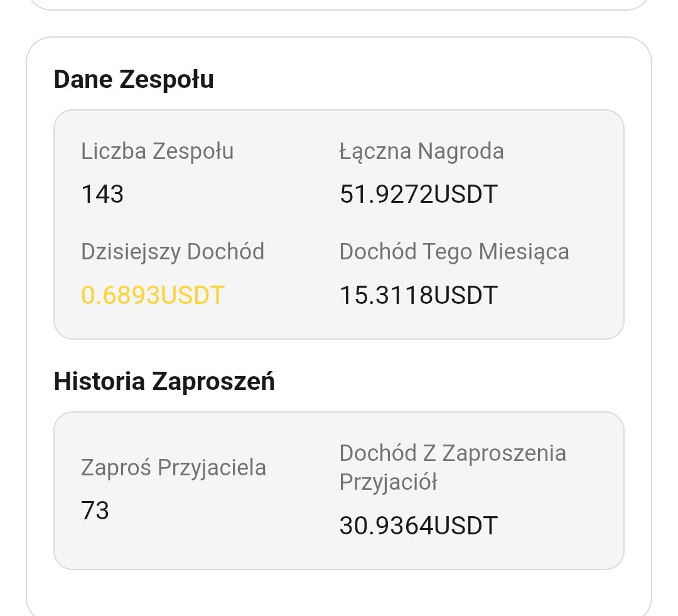Select the 30.9364USDT invitation income value

(x=418, y=526)
